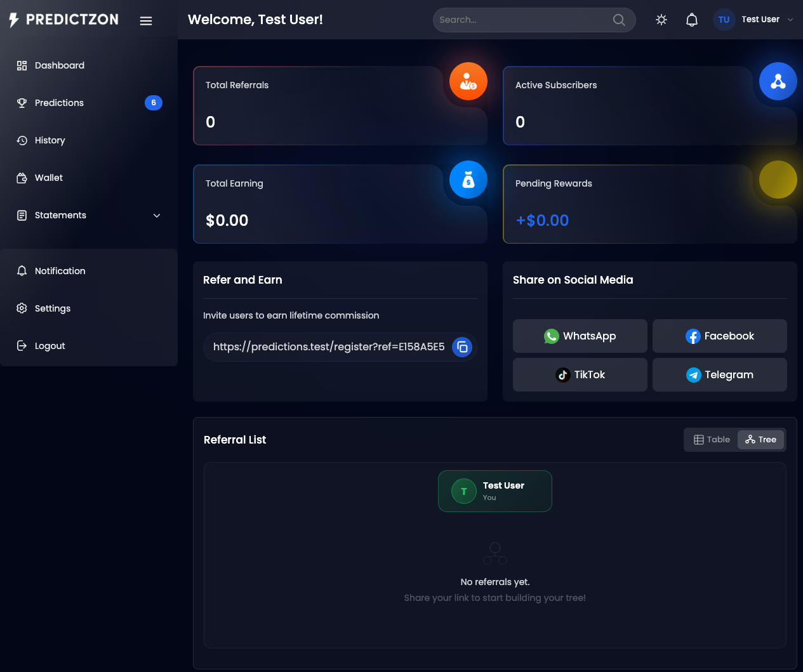The height and width of the screenshot is (672, 803).
Task: Select the referral link text
Action: (329, 346)
